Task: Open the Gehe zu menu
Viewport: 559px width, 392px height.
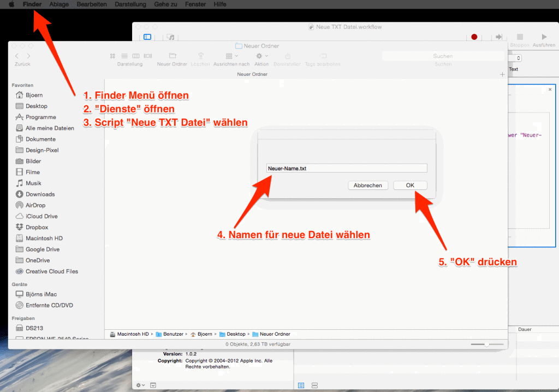Action: pos(165,4)
